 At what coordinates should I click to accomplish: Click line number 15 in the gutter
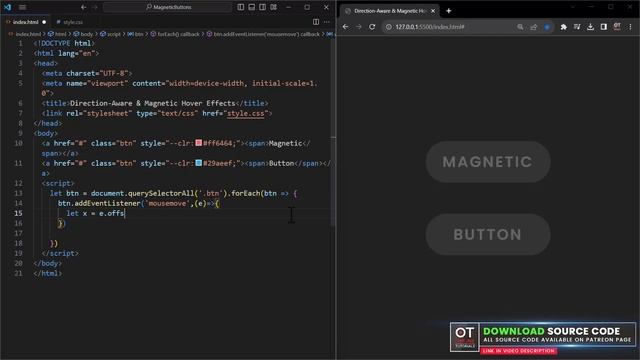pos(18,213)
